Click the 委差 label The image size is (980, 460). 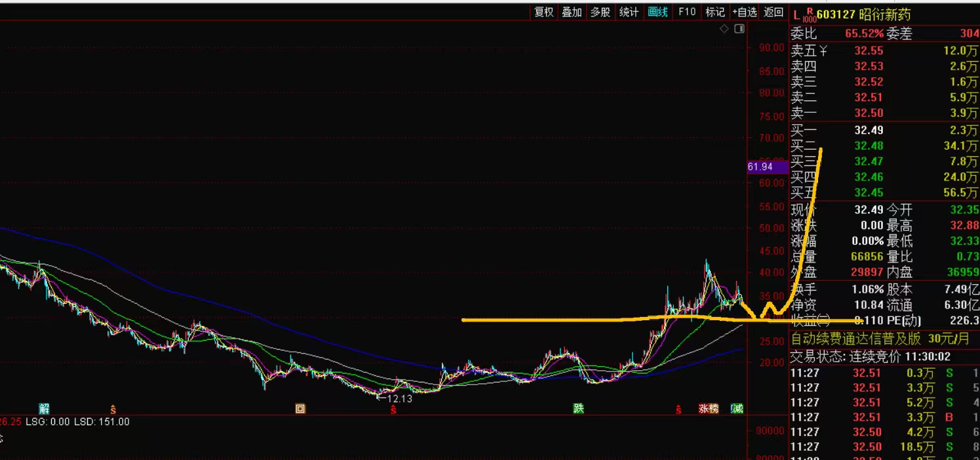tap(899, 33)
